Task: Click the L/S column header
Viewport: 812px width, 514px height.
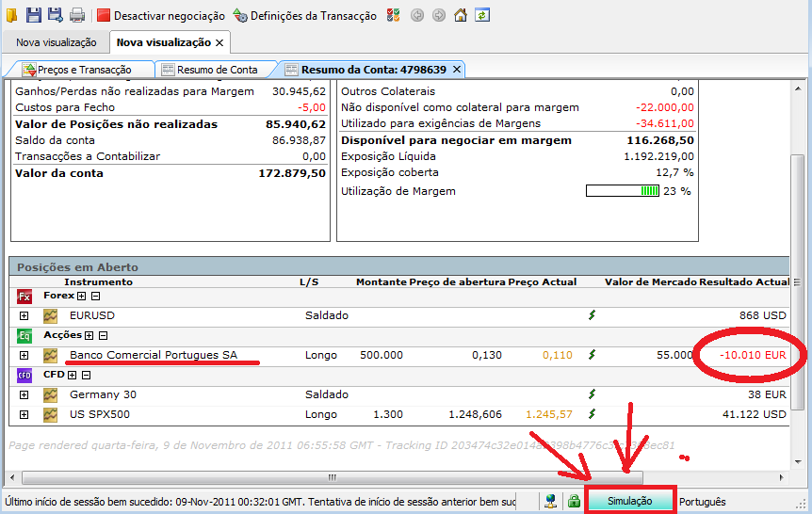Action: point(309,282)
